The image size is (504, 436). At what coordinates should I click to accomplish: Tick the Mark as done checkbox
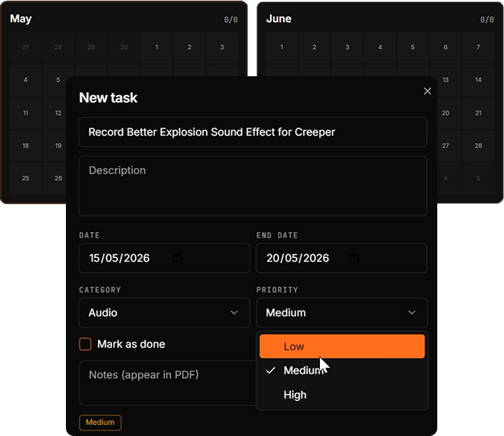(85, 344)
